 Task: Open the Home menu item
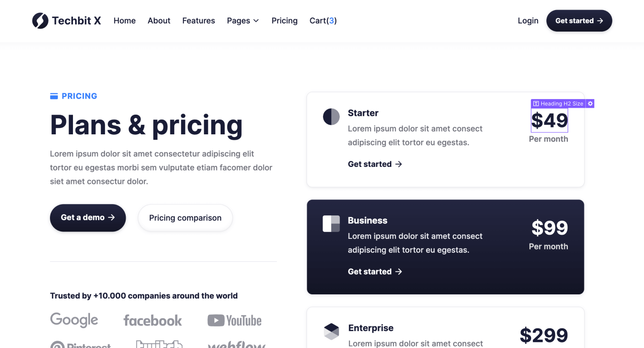124,21
